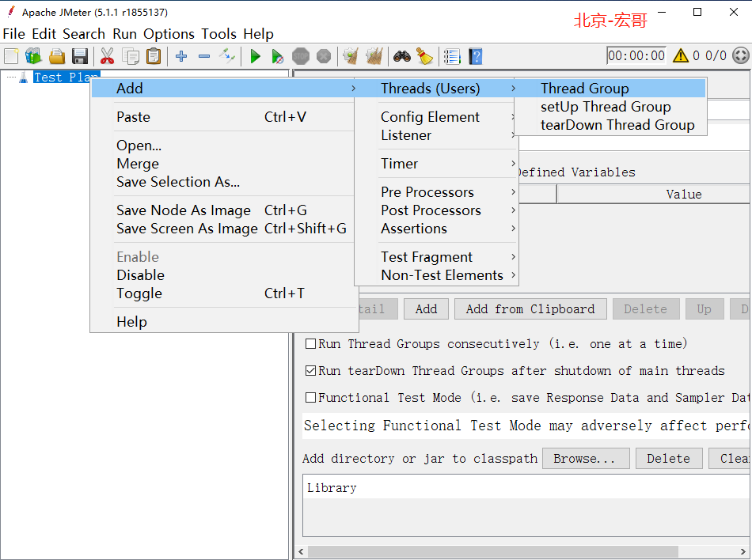Click the Help question mark icon
This screenshot has width=752, height=560.
[475, 56]
